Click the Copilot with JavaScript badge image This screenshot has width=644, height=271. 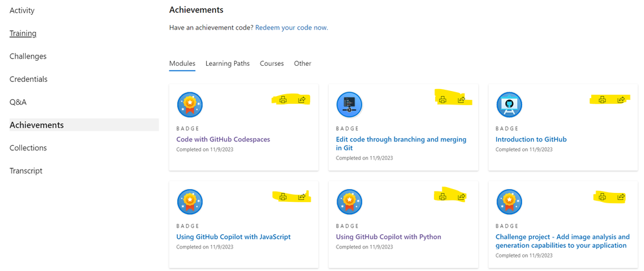click(190, 202)
